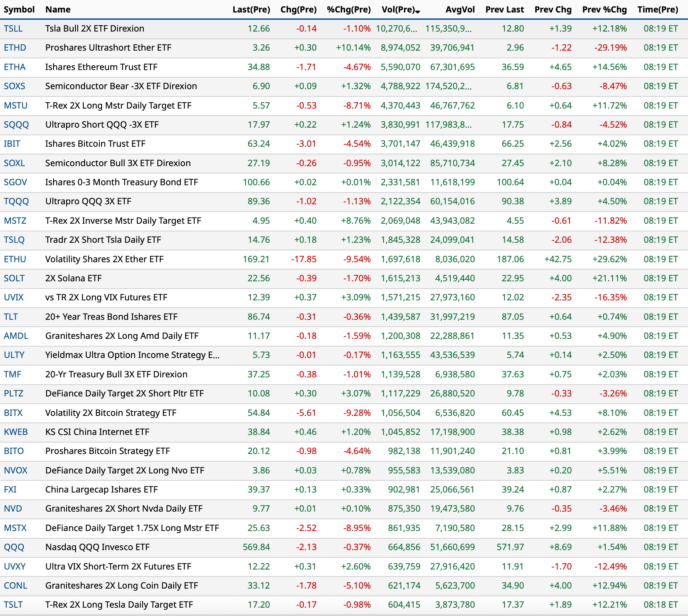Click the TSLT symbol link
The width and height of the screenshot is (688, 616).
(13, 605)
